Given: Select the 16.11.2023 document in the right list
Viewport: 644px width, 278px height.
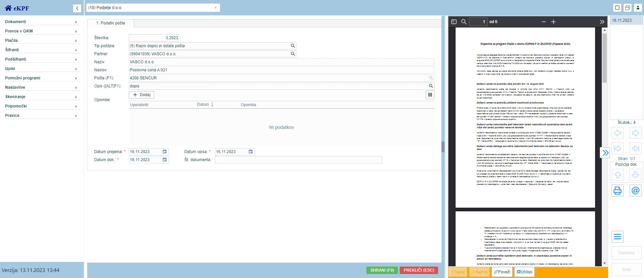Looking at the screenshot, I should pos(626,20).
